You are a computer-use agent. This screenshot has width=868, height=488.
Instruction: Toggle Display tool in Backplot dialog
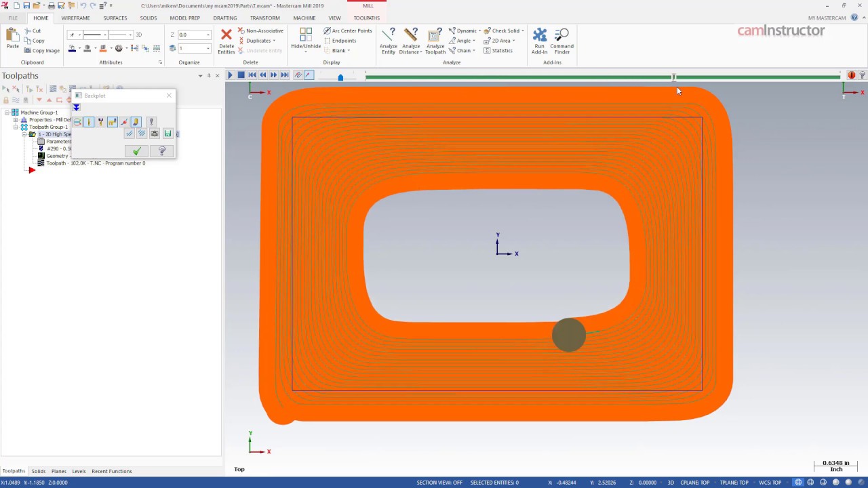89,122
